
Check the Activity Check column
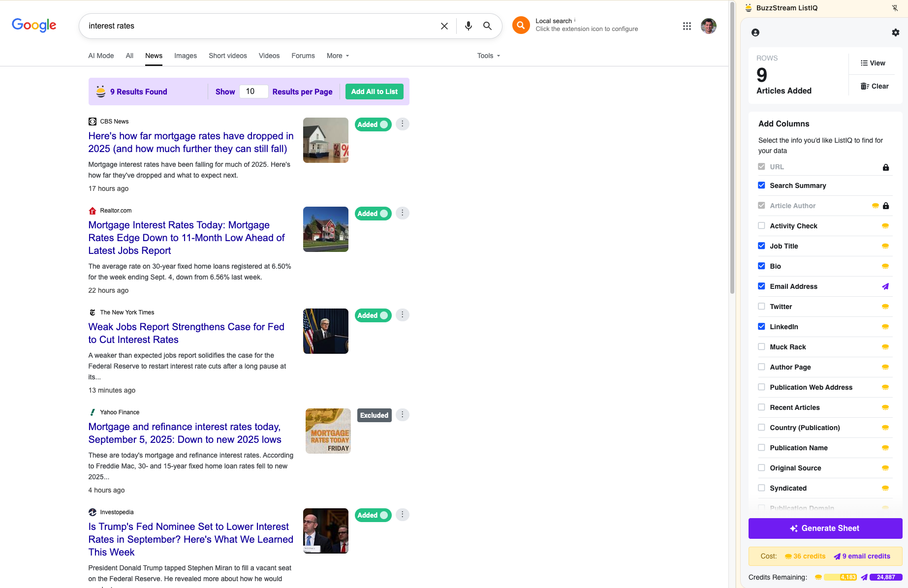761,226
